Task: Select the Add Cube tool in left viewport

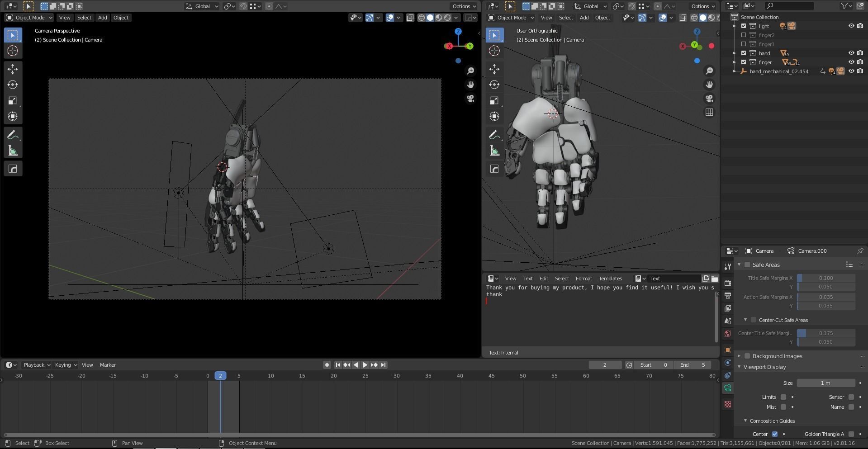Action: [x=13, y=169]
